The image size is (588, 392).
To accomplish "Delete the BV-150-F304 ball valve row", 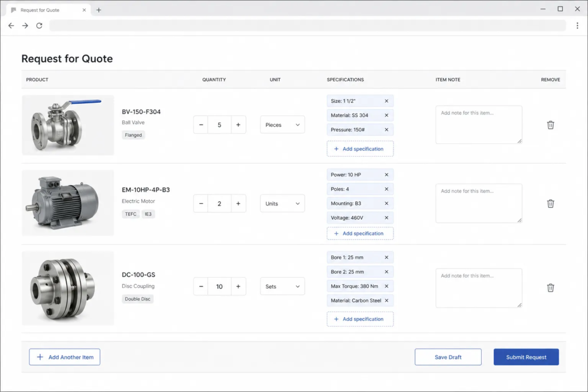I will point(550,125).
